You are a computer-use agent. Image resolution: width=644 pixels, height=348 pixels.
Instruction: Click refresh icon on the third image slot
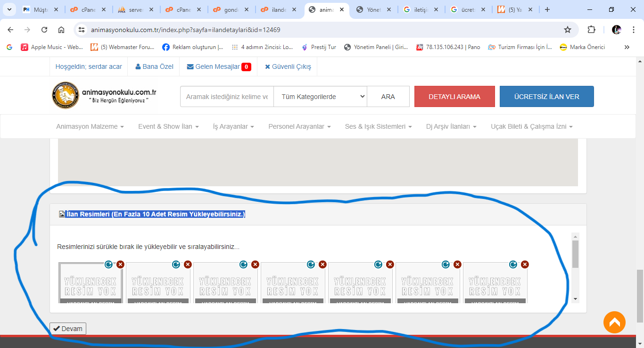[243, 265]
